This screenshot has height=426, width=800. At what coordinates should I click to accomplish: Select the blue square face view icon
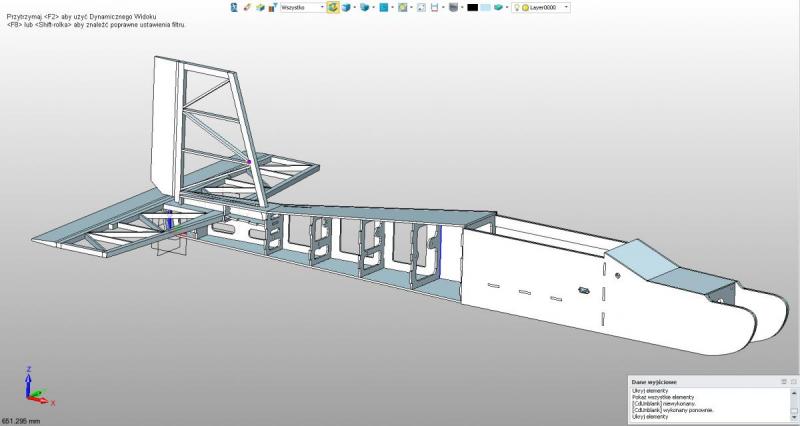384,7
